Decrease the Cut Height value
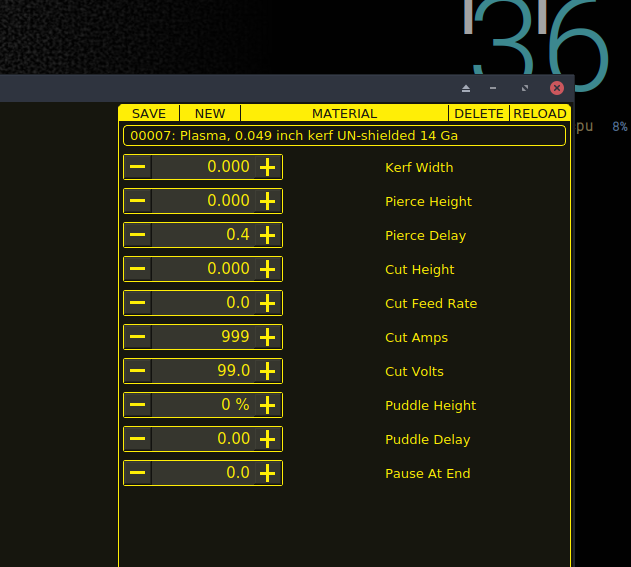The image size is (631, 567). 138,269
